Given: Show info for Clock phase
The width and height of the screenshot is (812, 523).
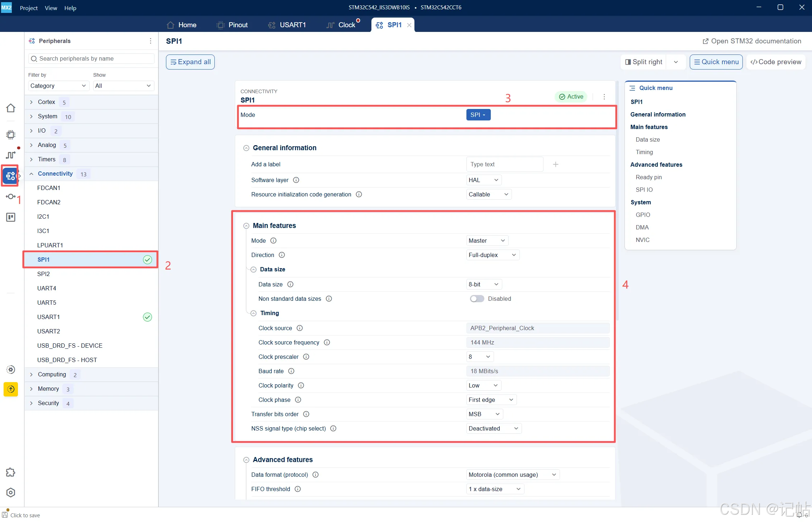Looking at the screenshot, I should point(298,400).
